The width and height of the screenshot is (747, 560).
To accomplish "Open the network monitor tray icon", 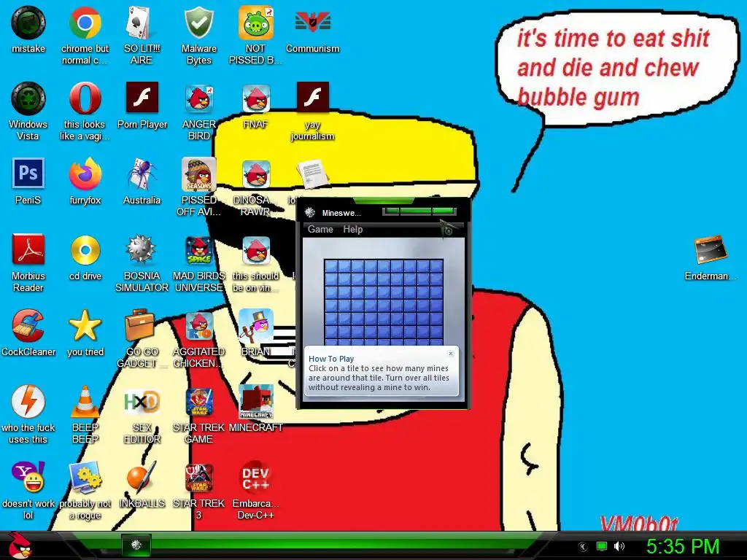I will pos(602,546).
